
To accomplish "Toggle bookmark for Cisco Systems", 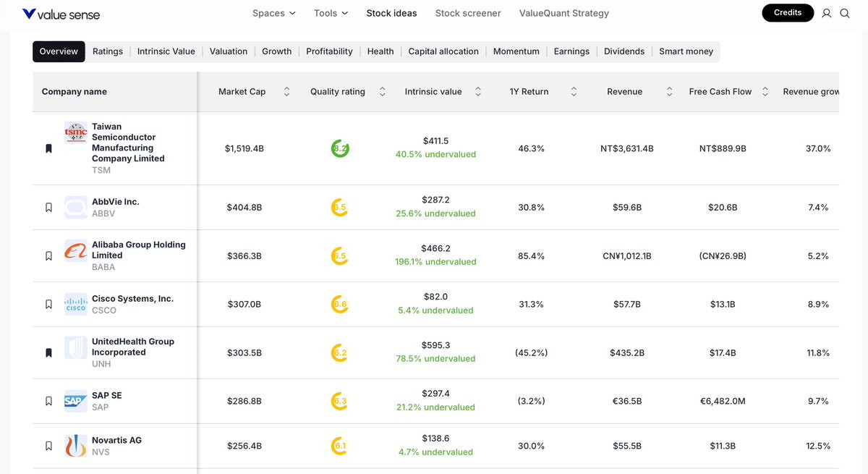I will (48, 305).
